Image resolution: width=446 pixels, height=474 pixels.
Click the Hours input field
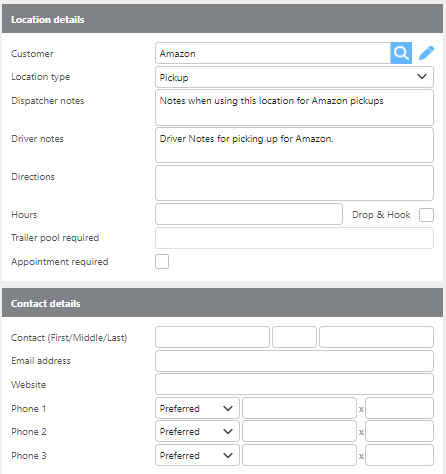tap(249, 214)
